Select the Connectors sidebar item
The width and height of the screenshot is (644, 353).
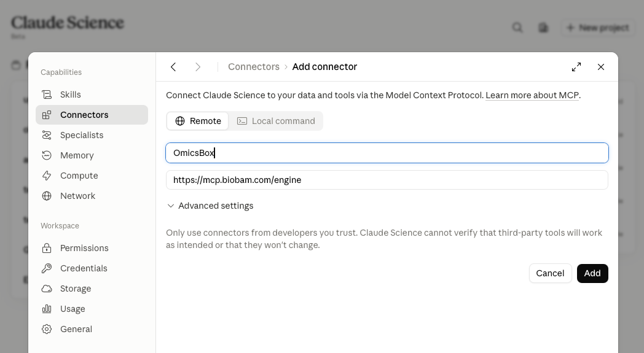tap(92, 115)
